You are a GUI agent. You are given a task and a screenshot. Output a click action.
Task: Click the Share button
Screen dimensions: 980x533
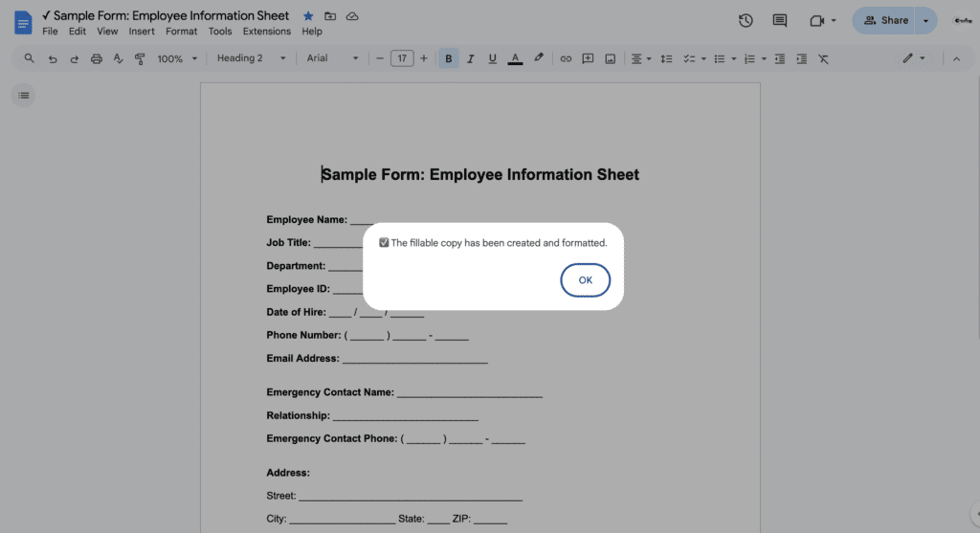885,21
